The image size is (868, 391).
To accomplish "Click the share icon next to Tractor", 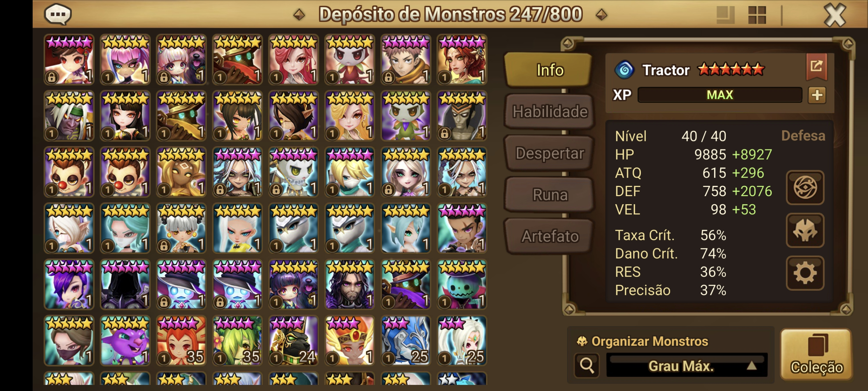I will (816, 66).
